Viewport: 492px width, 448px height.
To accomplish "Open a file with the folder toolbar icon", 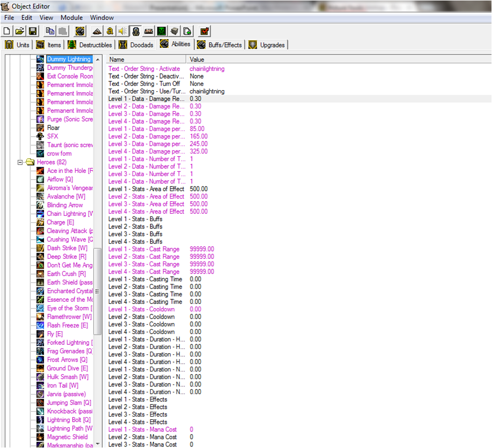I will coord(19,31).
